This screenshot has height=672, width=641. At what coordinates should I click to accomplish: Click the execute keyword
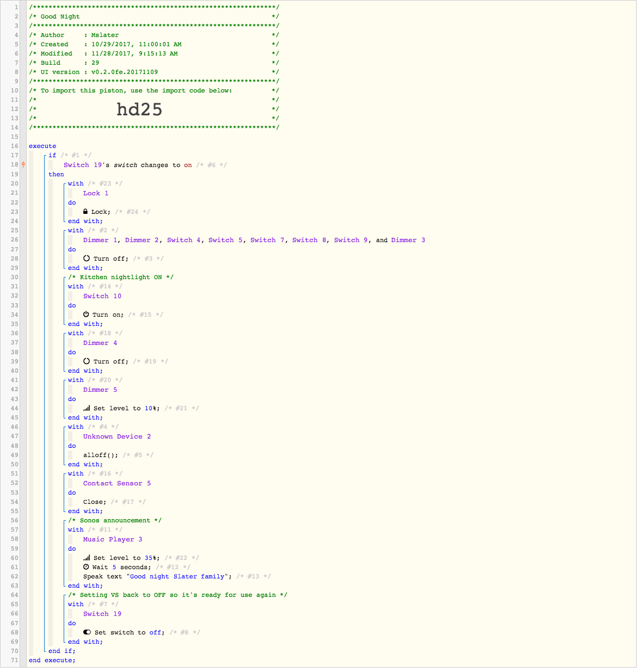coord(42,146)
